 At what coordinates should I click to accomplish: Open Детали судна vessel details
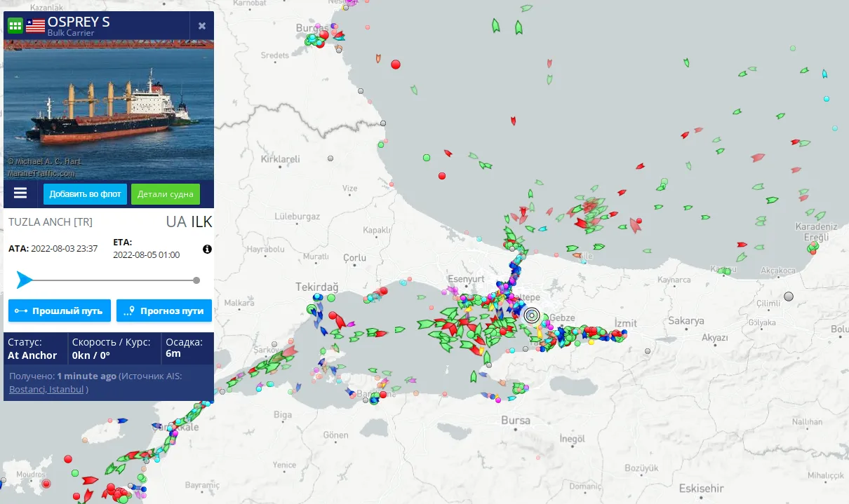tap(166, 194)
